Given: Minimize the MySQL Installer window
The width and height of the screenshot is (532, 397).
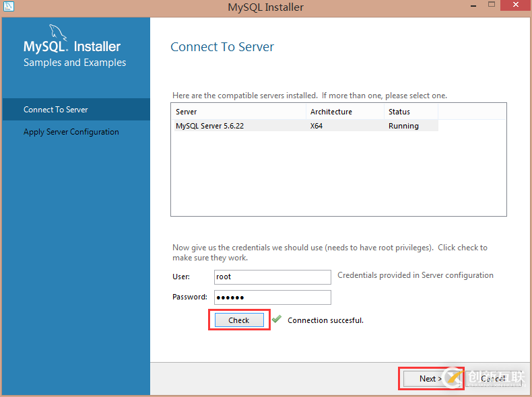Looking at the screenshot, I should pos(473,6).
